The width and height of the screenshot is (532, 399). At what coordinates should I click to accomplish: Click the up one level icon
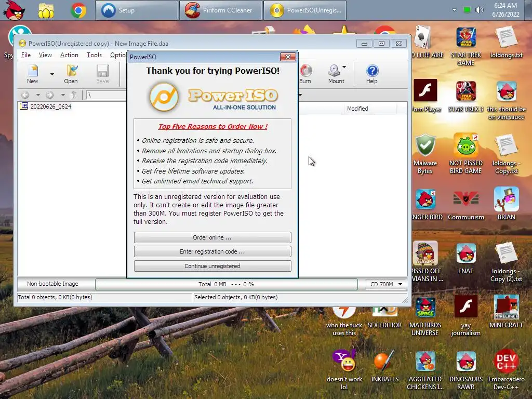pos(74,95)
